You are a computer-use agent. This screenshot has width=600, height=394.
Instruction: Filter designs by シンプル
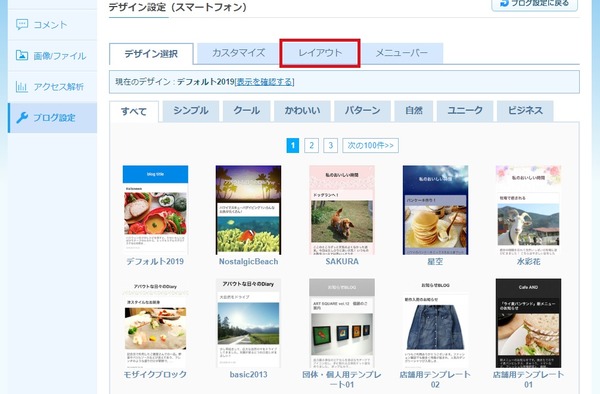(x=191, y=111)
